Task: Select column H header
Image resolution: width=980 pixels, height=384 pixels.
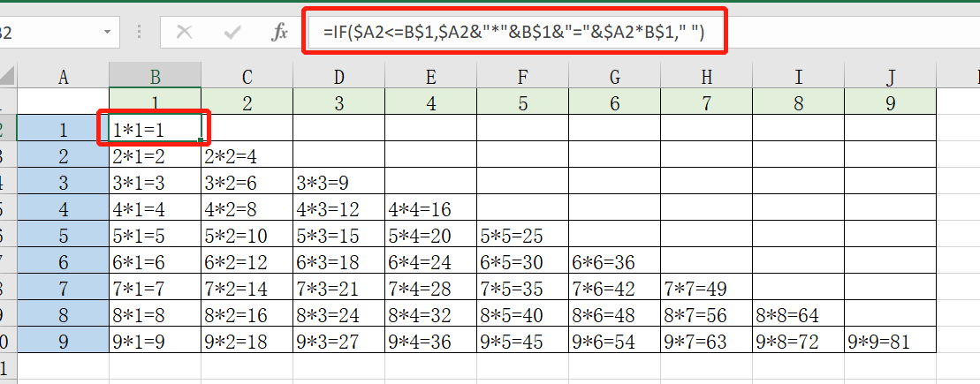Action: pyautogui.click(x=706, y=76)
